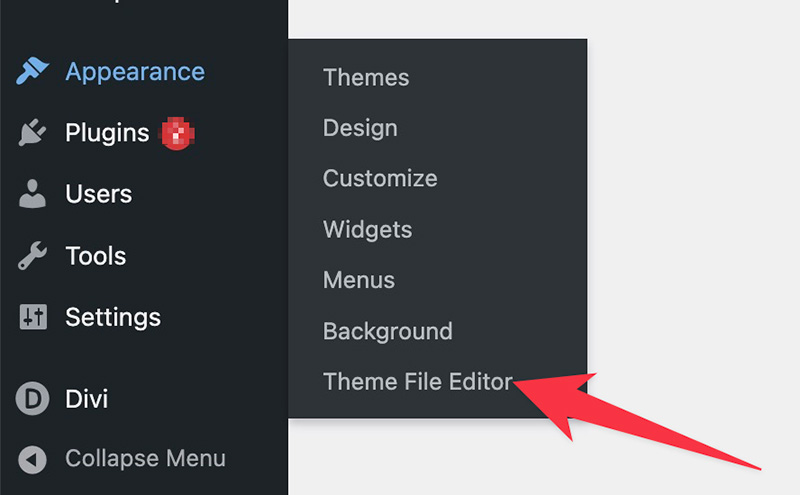
Task: Choose Background in the submenu
Action: click(388, 331)
